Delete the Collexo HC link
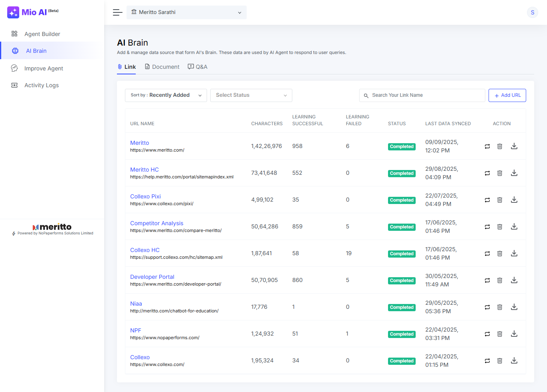The width and height of the screenshot is (547, 392). coord(500,254)
